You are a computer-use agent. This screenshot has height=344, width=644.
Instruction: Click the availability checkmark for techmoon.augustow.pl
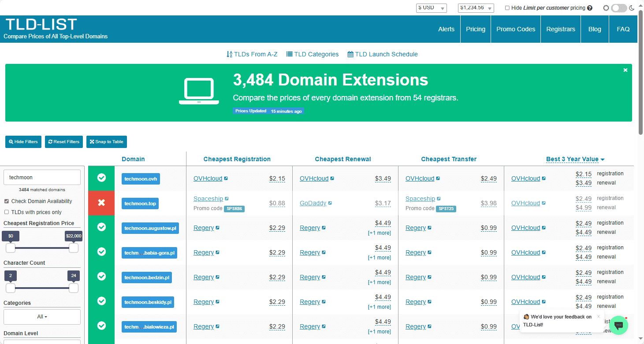pos(101,227)
